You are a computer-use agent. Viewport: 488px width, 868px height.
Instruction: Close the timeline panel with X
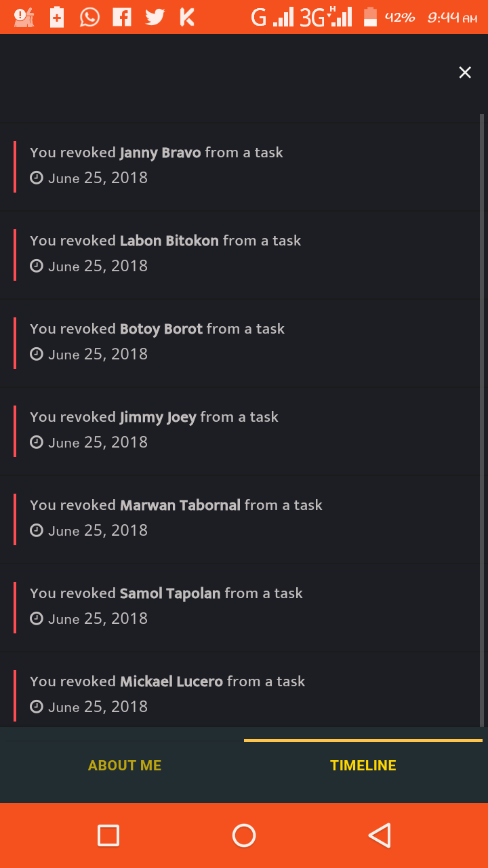pyautogui.click(x=465, y=73)
